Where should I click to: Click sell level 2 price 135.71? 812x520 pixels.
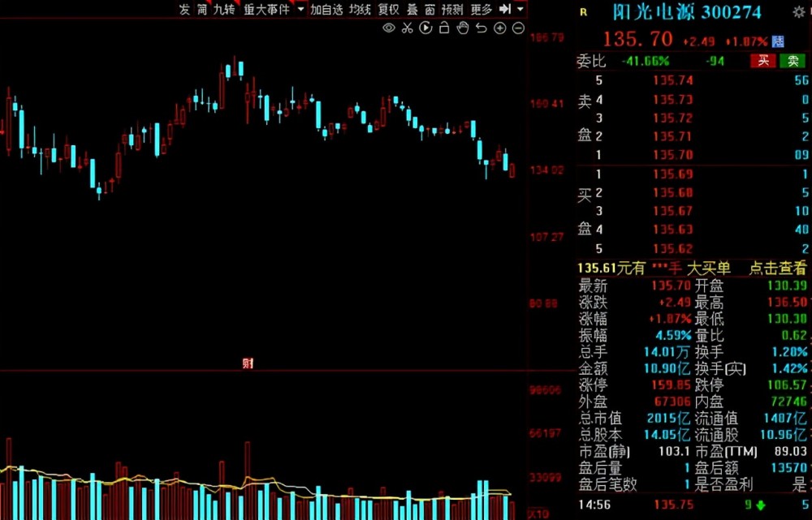tap(672, 136)
